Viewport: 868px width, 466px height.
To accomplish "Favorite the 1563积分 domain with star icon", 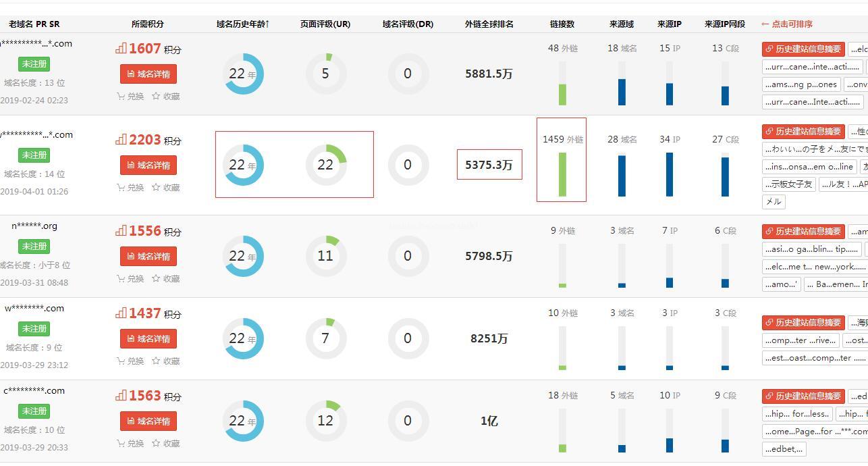I will 156,444.
